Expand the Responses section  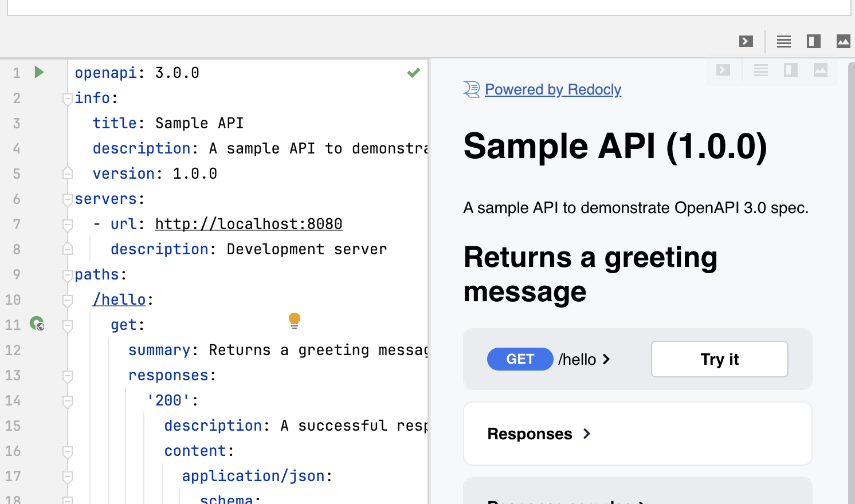[x=539, y=434]
